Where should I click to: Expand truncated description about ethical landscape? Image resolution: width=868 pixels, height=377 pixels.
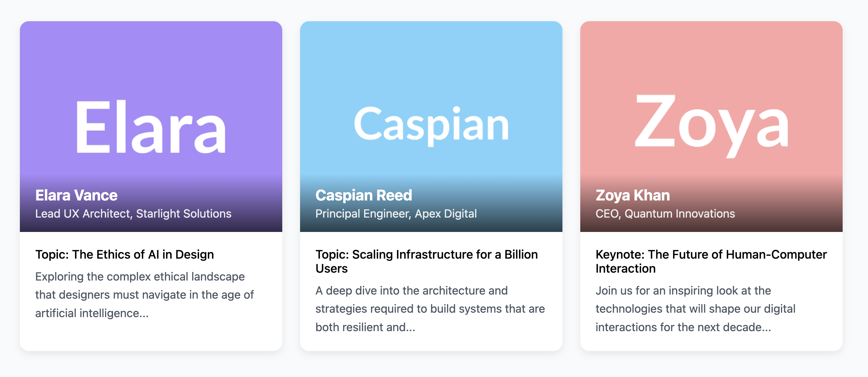[145, 295]
